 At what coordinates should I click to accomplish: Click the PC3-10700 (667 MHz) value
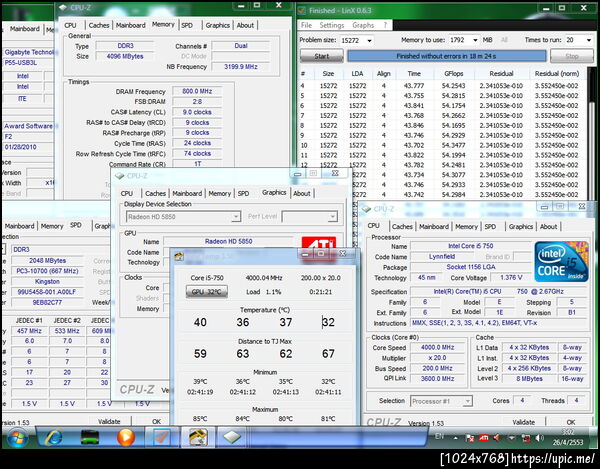pyautogui.click(x=47, y=271)
